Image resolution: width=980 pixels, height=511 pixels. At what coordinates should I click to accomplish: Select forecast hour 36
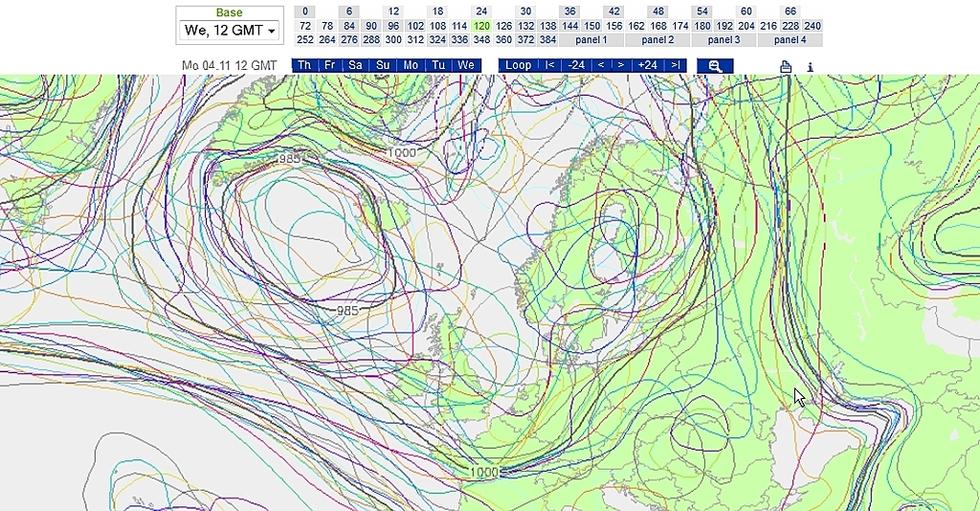pos(570,11)
